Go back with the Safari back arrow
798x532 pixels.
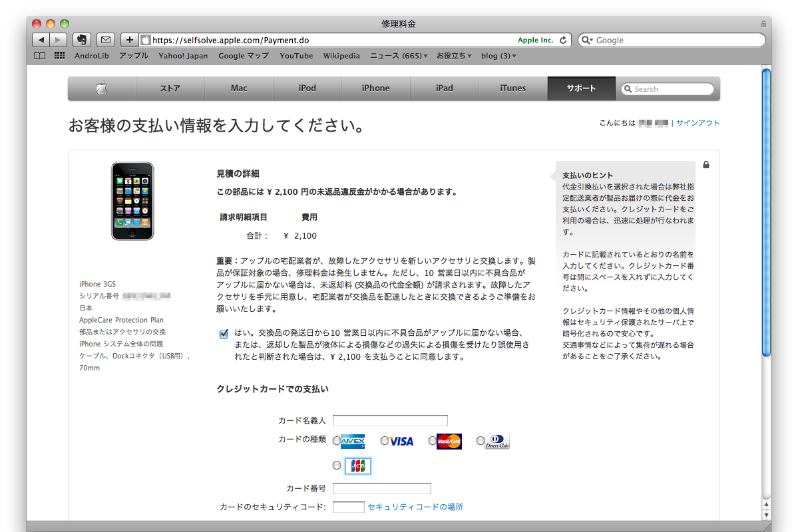[41, 40]
